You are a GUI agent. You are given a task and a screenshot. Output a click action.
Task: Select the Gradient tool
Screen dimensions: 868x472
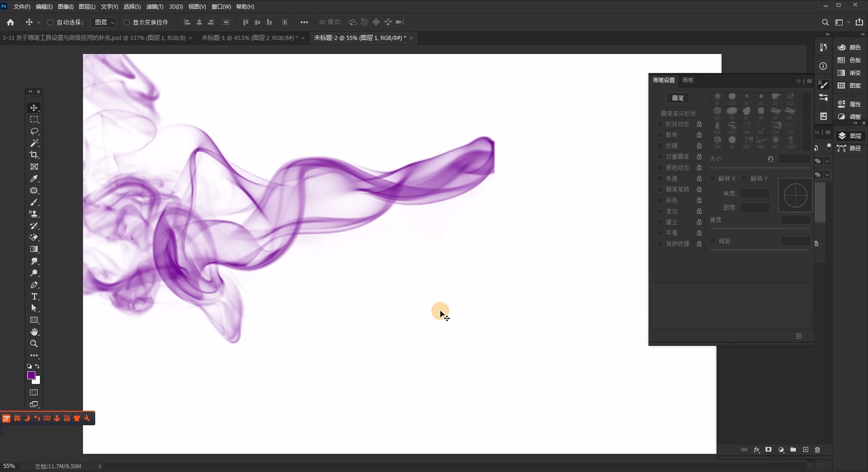[34, 249]
